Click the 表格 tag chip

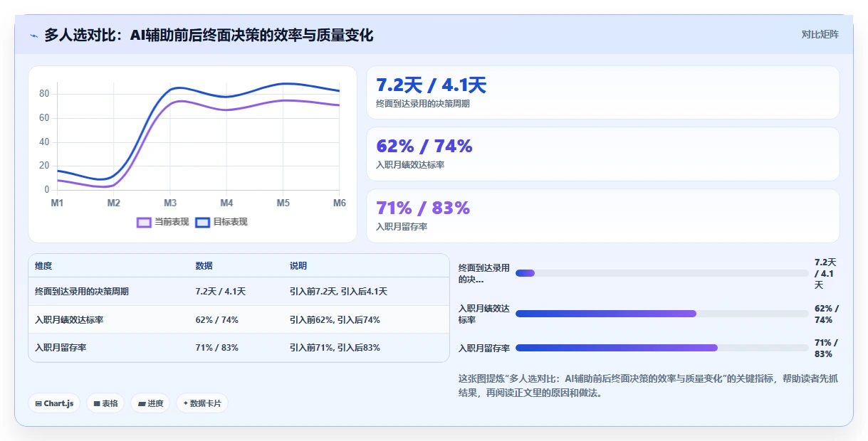pos(105,403)
